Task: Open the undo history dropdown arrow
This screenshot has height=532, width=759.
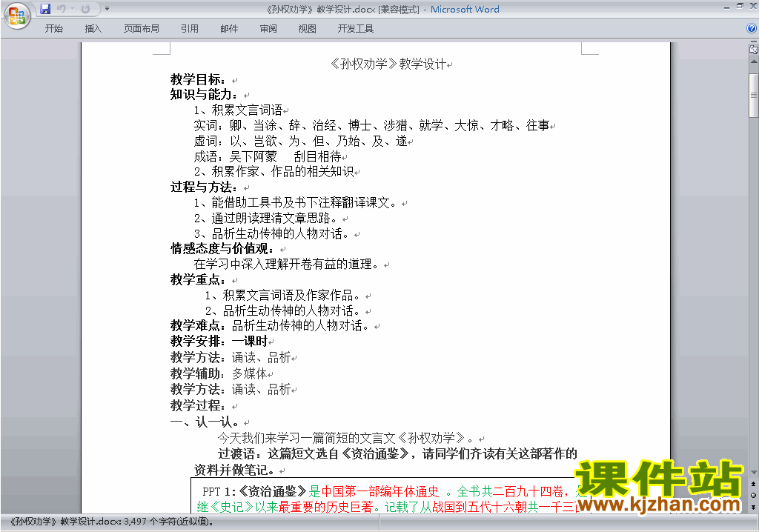Action: coord(72,9)
